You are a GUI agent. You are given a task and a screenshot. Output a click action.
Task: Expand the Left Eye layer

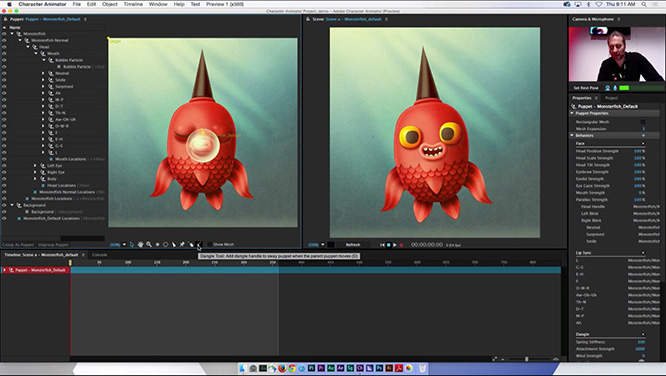pyautogui.click(x=35, y=166)
